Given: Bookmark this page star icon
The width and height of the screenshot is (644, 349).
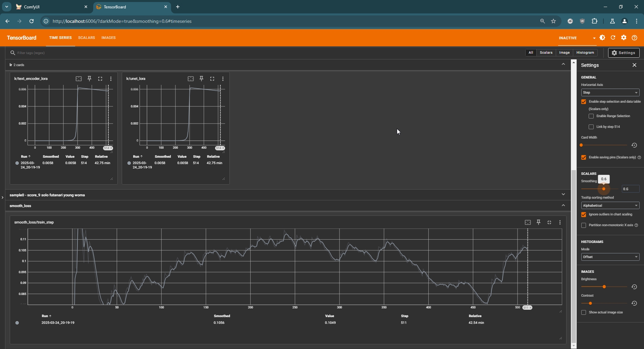Looking at the screenshot, I should (x=553, y=21).
